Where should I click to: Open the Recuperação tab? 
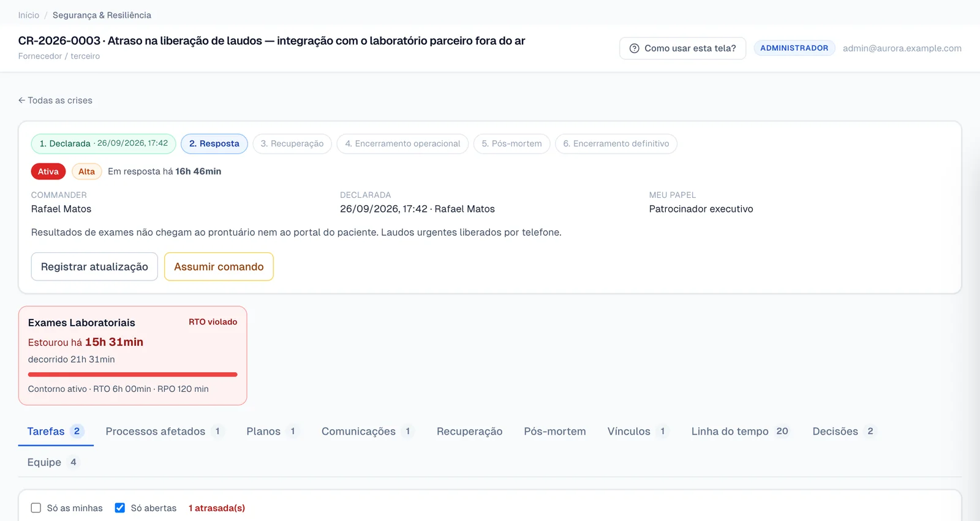469,431
